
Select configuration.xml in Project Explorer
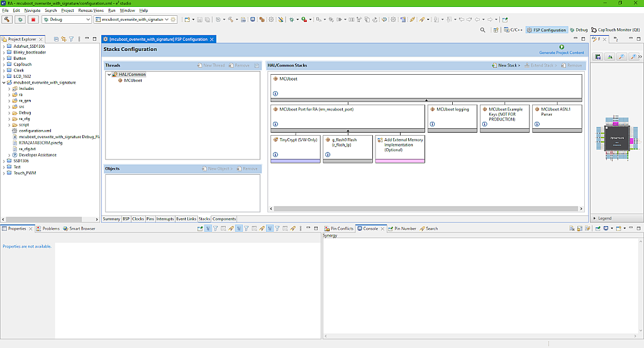click(x=35, y=131)
